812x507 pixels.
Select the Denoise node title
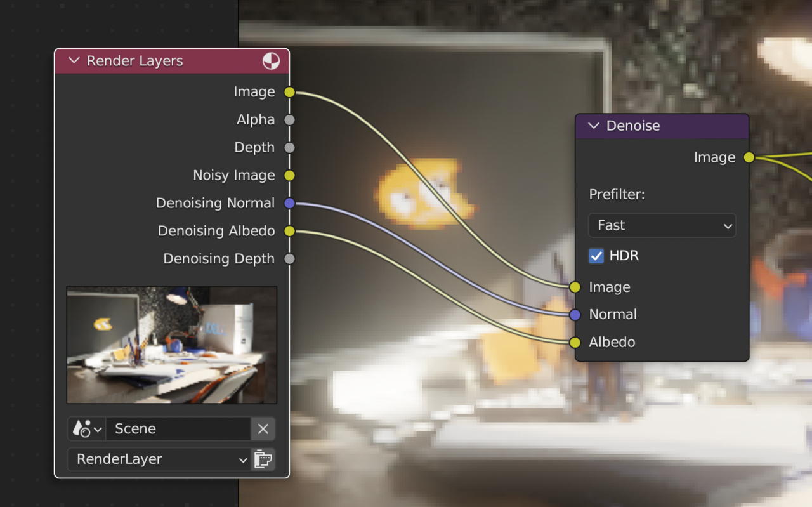[x=633, y=126]
